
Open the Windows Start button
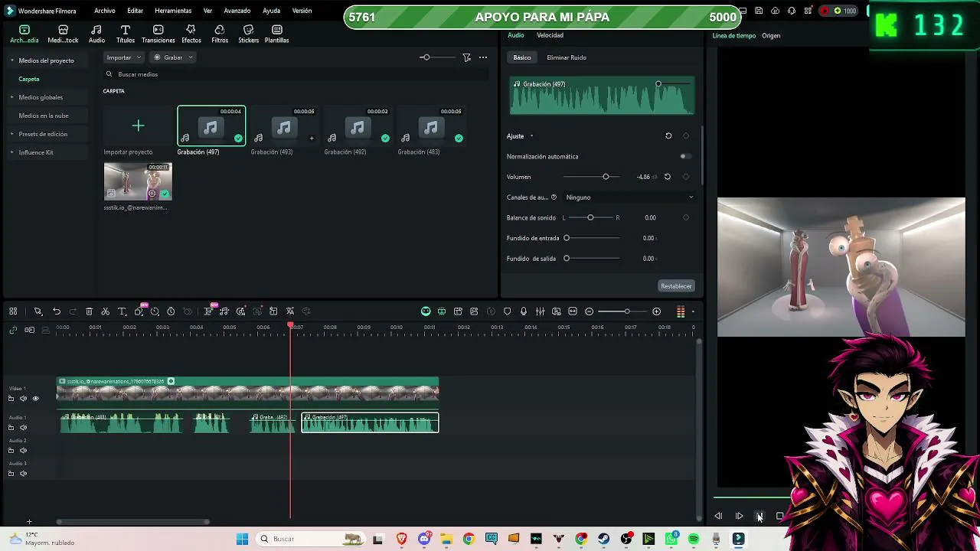tap(242, 539)
